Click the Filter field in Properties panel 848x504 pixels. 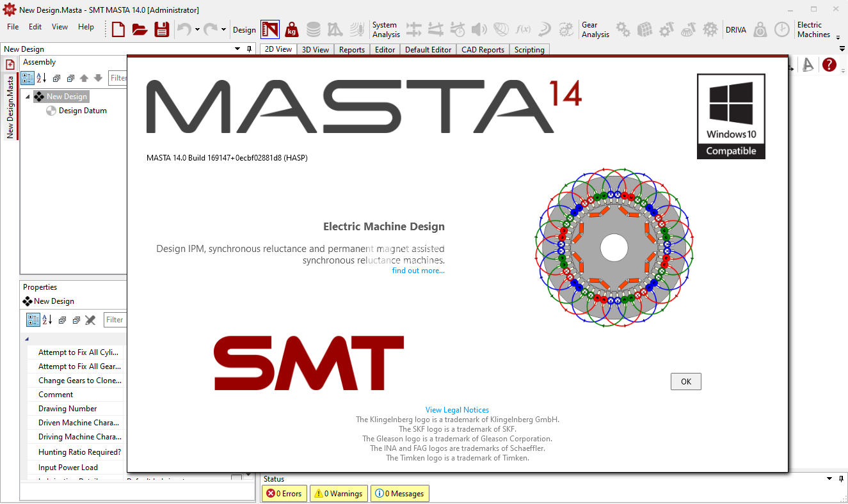(x=115, y=320)
